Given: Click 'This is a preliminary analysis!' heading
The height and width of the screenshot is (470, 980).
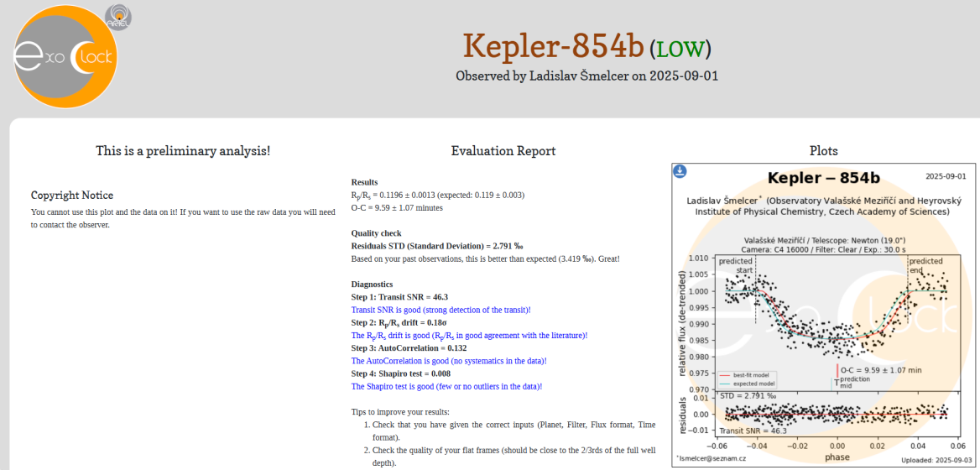Looking at the screenshot, I should [183, 151].
